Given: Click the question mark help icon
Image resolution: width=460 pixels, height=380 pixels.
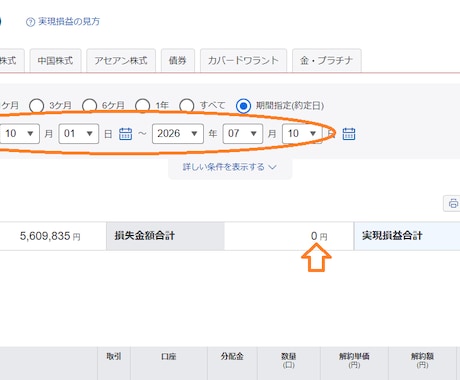Looking at the screenshot, I should 30,22.
